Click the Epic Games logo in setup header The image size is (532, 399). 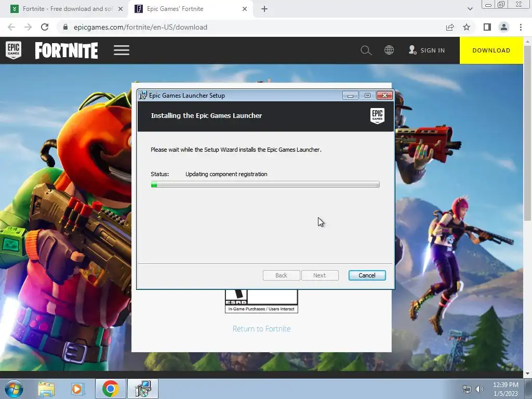click(377, 116)
